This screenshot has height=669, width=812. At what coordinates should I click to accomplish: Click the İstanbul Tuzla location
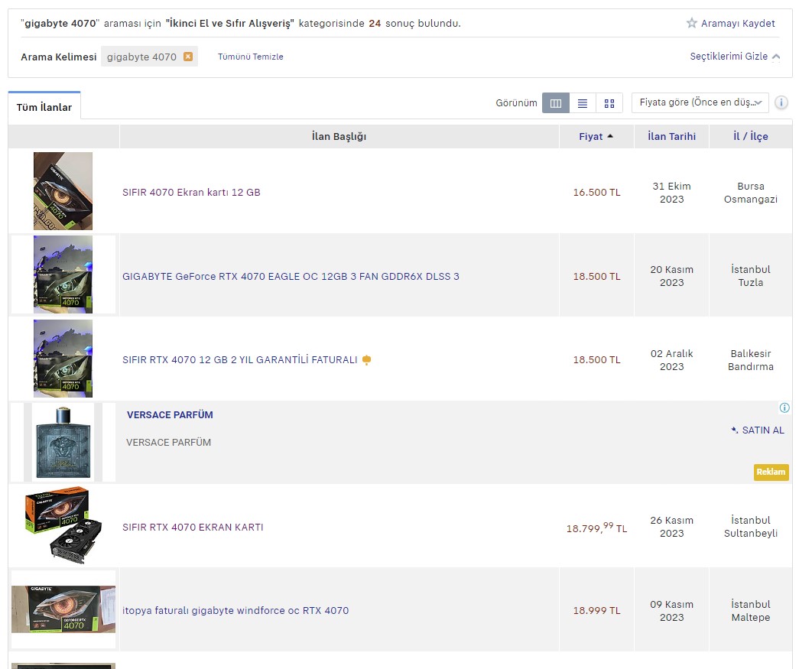coord(750,276)
